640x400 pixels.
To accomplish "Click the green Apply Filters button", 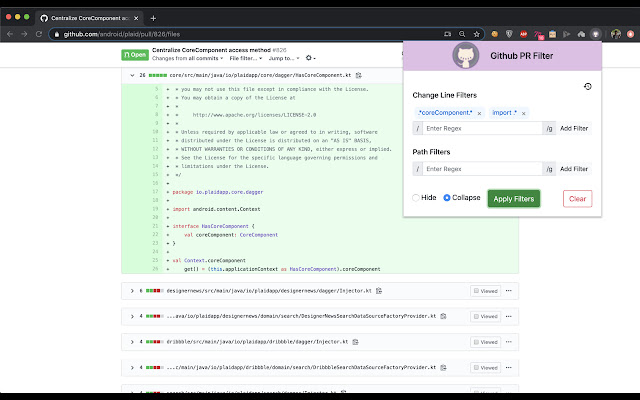I will (514, 199).
